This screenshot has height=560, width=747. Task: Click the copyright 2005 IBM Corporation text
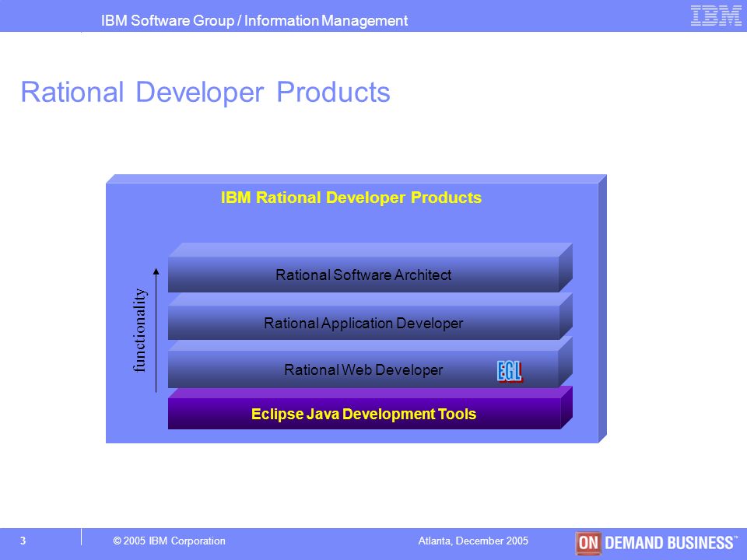[169, 541]
